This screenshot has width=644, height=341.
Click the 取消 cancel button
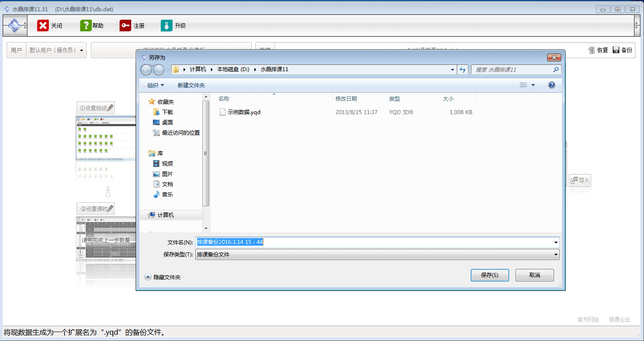click(x=534, y=275)
